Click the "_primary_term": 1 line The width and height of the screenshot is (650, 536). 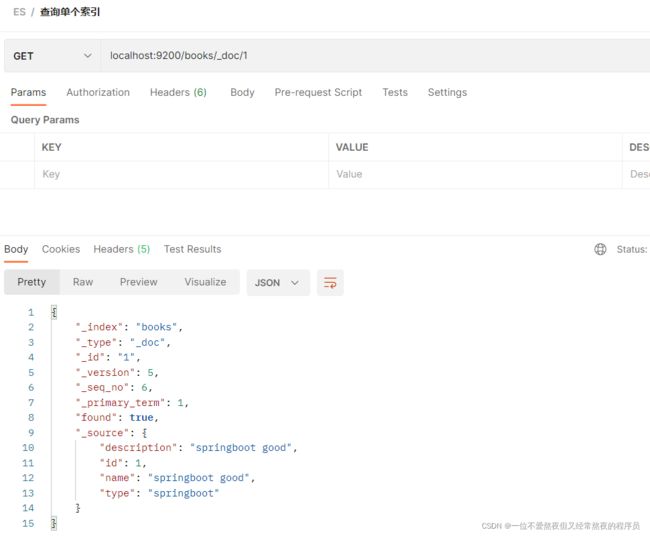click(132, 403)
